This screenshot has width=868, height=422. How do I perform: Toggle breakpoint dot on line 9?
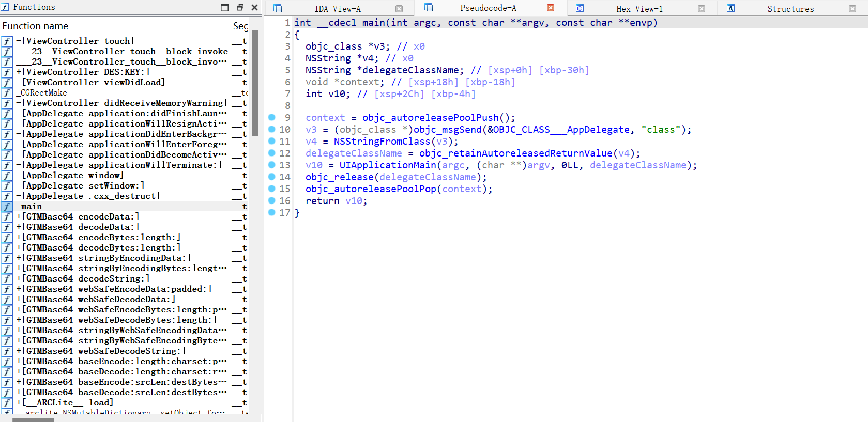(x=272, y=117)
